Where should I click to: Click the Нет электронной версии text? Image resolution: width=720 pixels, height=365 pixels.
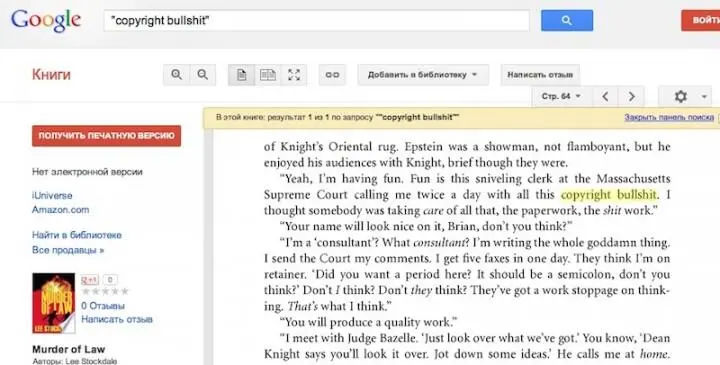(x=87, y=172)
